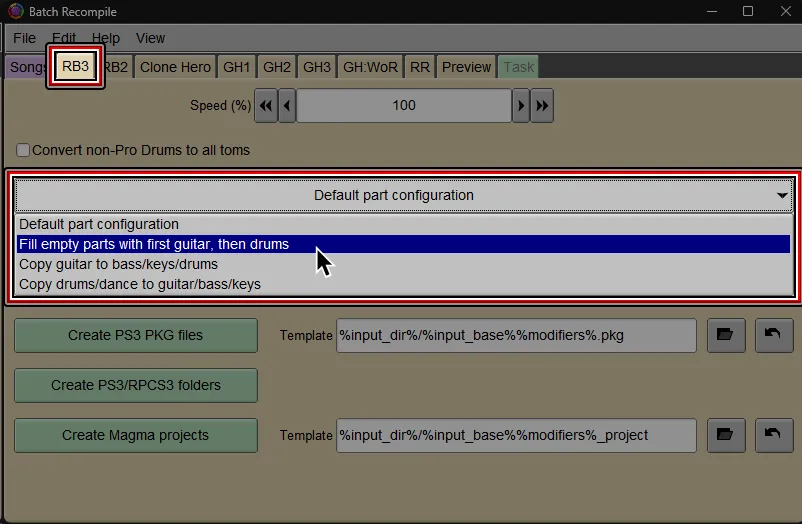Switch to the Preview tab
This screenshot has width=802, height=524.
point(466,67)
